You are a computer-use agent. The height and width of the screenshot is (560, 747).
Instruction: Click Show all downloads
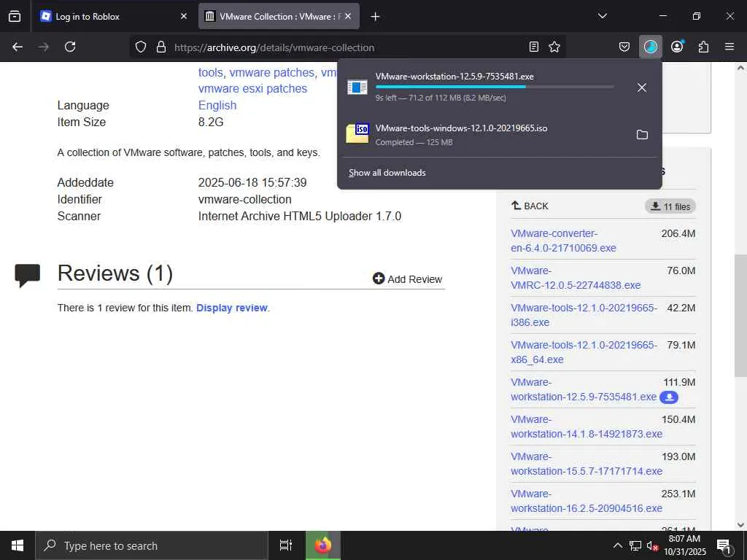click(x=387, y=173)
